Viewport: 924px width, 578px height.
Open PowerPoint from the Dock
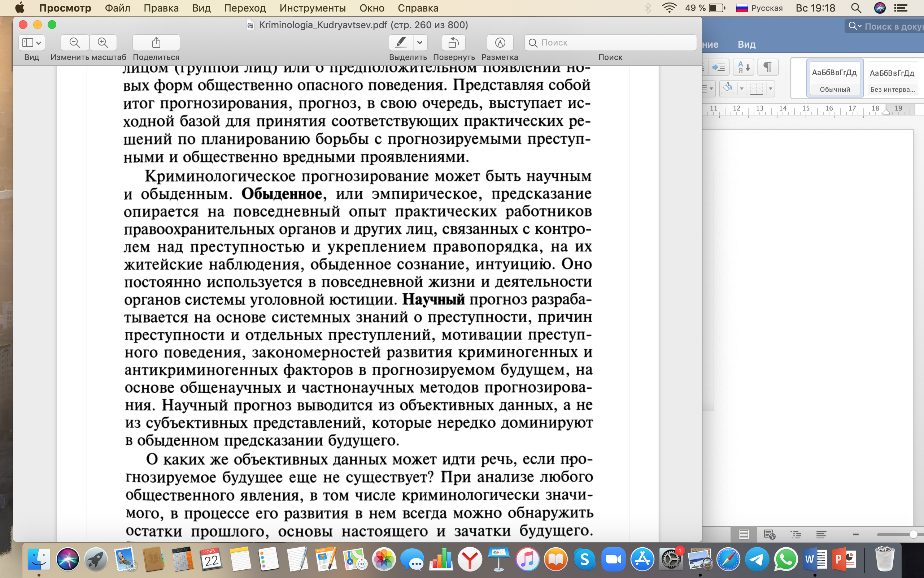[844, 559]
